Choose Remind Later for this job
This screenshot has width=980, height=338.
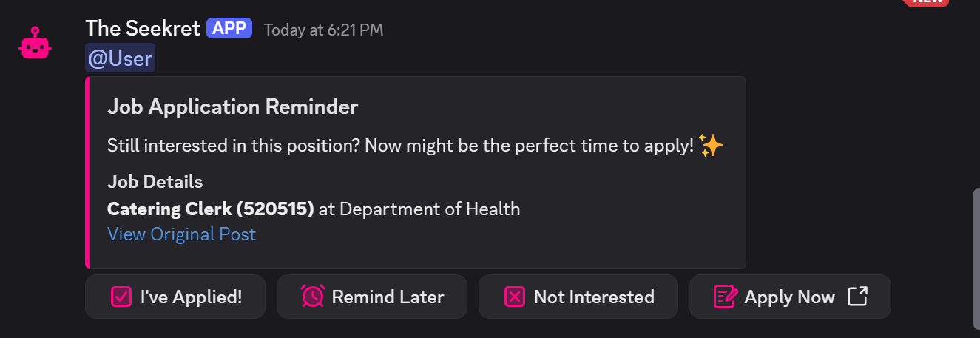(372, 297)
